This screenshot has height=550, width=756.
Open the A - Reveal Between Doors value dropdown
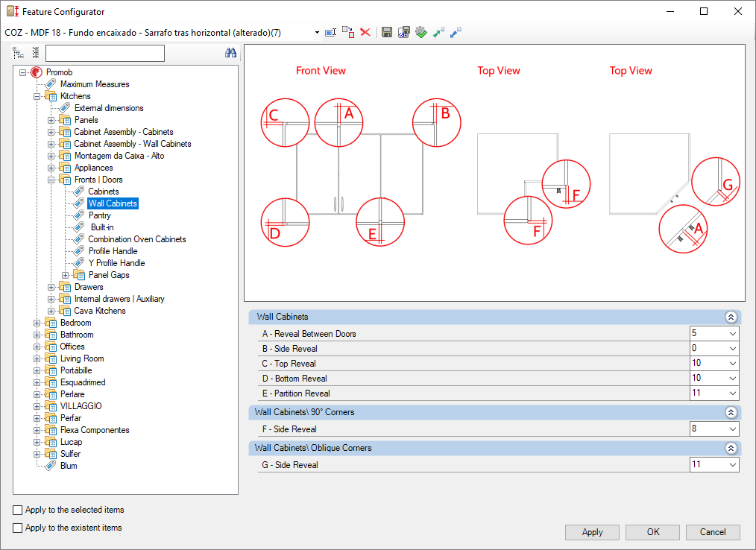[x=732, y=334]
